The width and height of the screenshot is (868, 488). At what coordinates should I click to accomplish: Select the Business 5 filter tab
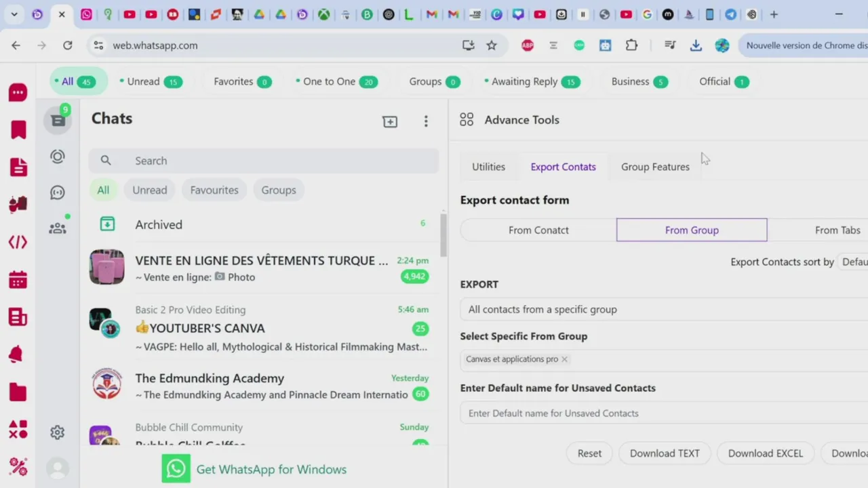pyautogui.click(x=639, y=81)
